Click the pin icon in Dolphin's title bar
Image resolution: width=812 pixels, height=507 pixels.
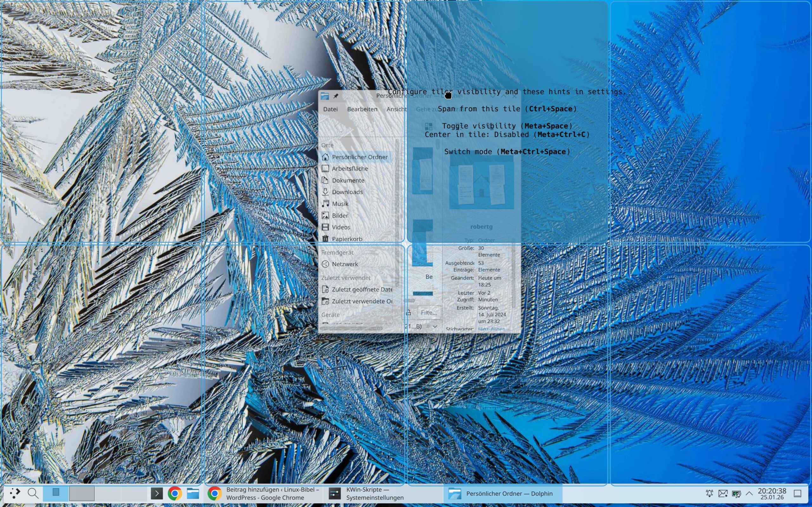(x=336, y=96)
